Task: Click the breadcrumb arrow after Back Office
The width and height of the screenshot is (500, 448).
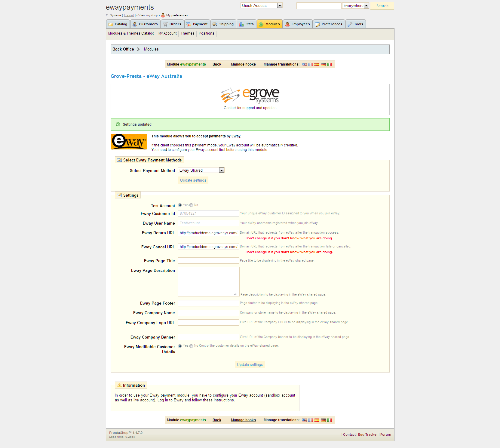Action: pyautogui.click(x=138, y=49)
